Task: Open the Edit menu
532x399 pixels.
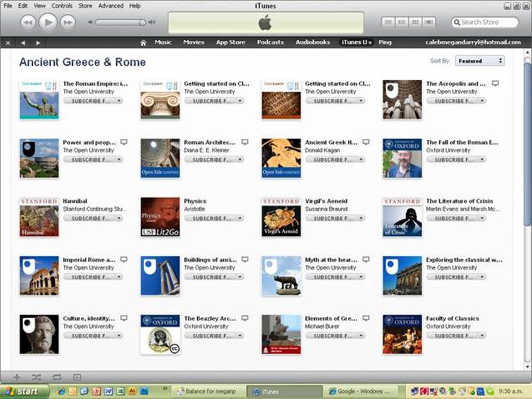Action: pos(23,6)
